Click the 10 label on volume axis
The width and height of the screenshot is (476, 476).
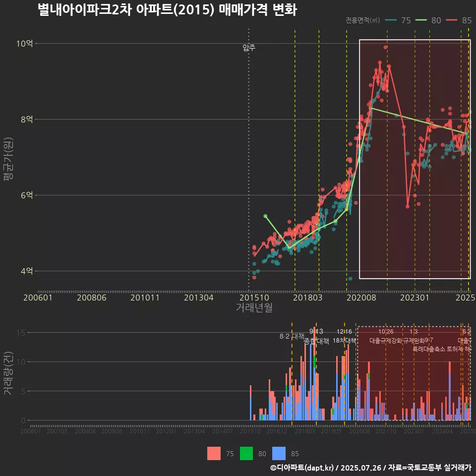pos(21,362)
